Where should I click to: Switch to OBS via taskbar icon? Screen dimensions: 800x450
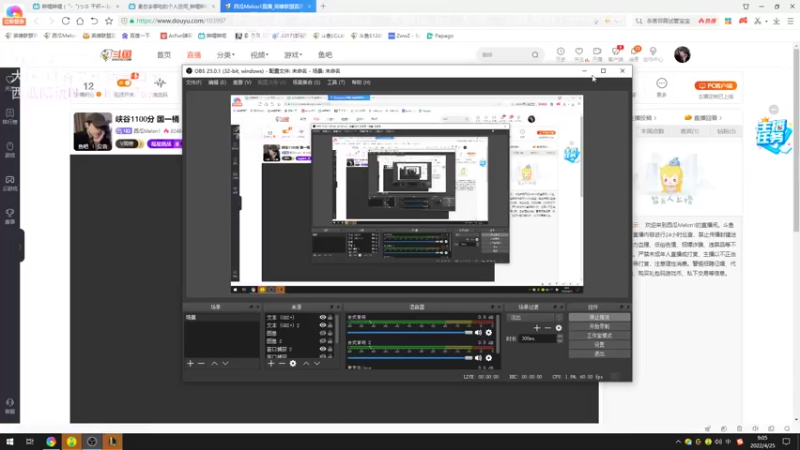92,441
